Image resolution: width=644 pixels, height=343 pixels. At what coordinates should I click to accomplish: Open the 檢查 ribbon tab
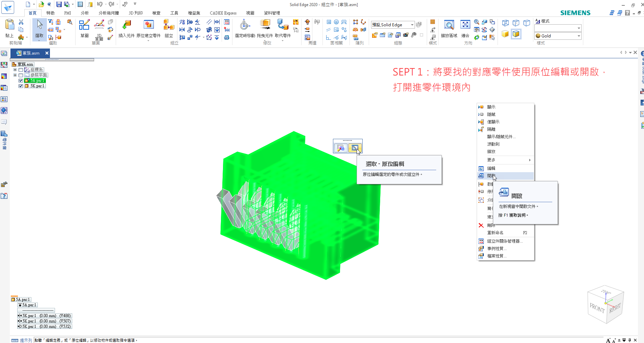156,13
